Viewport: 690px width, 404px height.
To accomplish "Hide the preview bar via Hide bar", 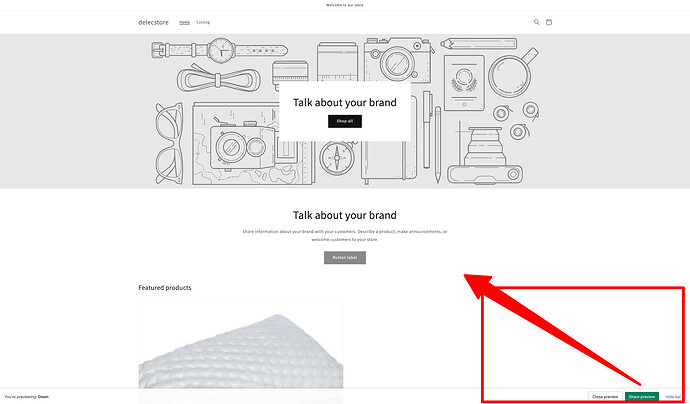I will click(x=673, y=397).
